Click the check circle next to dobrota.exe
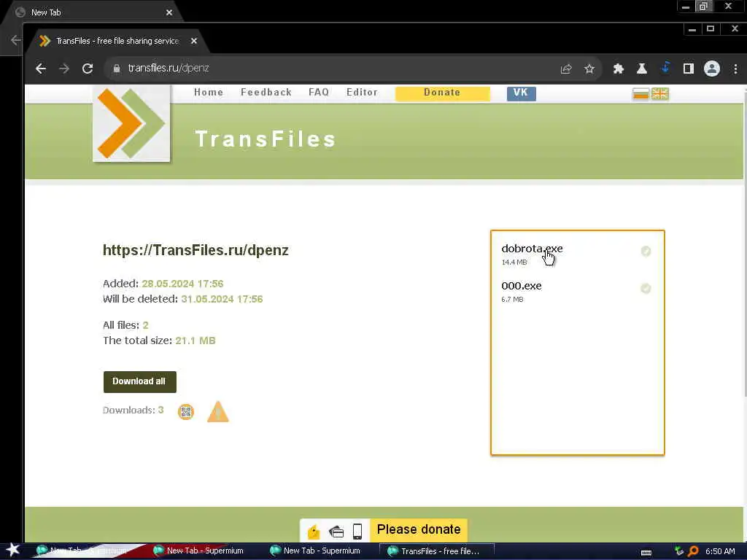Viewport: 747px width, 560px height. click(x=646, y=251)
